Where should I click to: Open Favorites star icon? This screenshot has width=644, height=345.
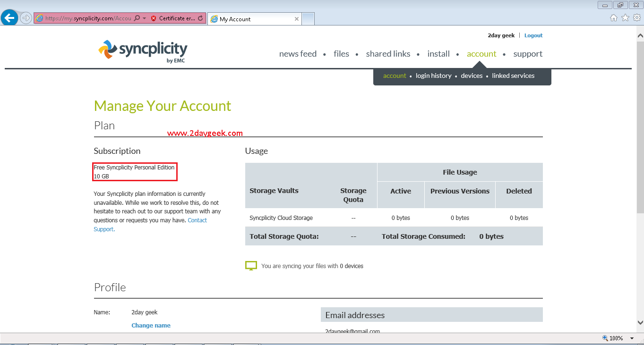pos(625,18)
